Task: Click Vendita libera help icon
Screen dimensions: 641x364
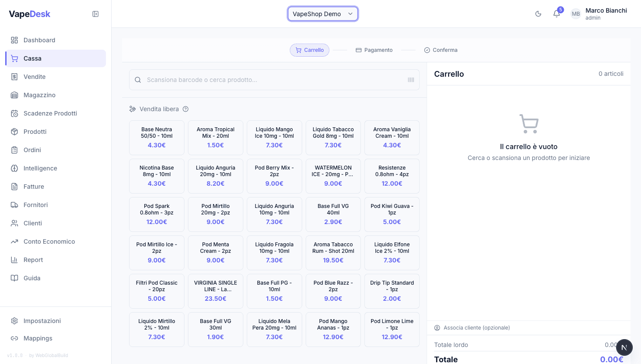Action: tap(186, 109)
